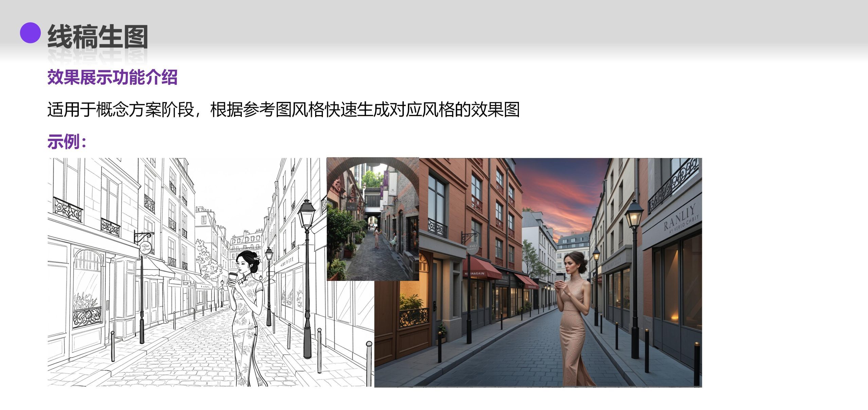Click the purple 示例 label

[67, 141]
